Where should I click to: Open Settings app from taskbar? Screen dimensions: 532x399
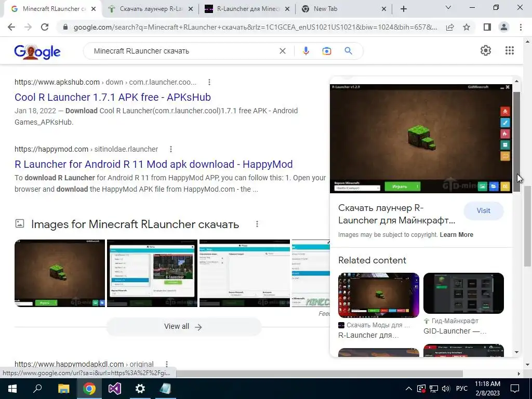point(140,389)
